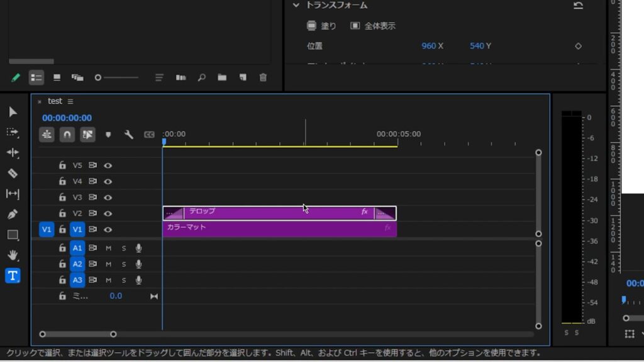Click Automate to Sequence icon
The height and width of the screenshot is (362, 644).
pyautogui.click(x=180, y=77)
